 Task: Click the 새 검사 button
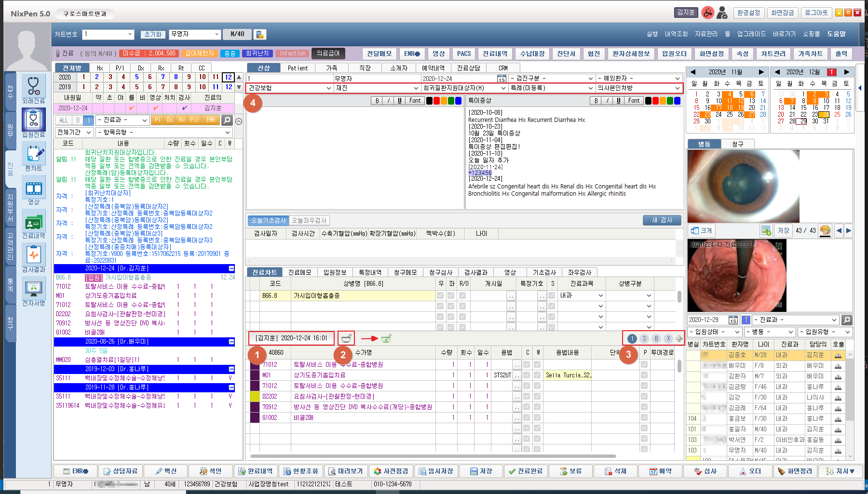coord(662,220)
